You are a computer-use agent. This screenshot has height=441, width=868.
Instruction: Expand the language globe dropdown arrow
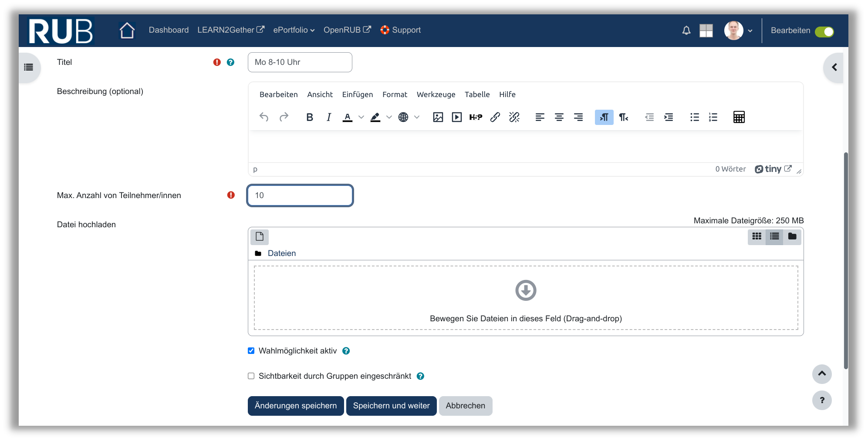(x=417, y=117)
